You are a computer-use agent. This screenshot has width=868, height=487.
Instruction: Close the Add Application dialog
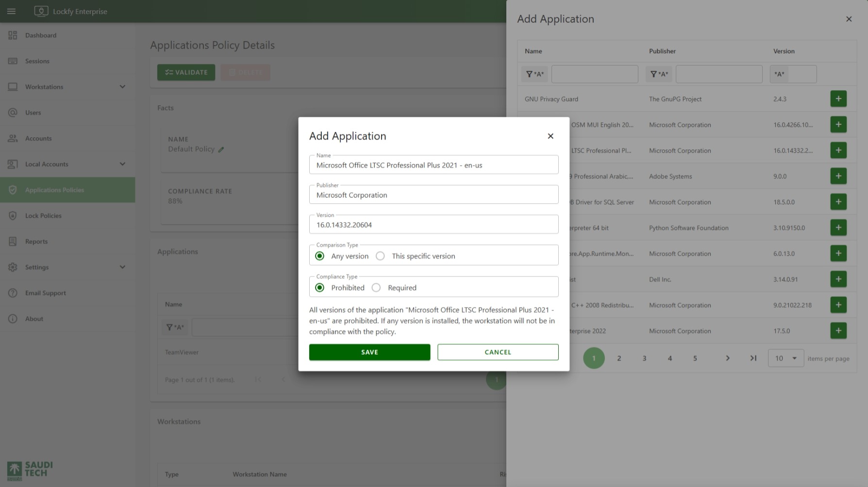tap(551, 136)
